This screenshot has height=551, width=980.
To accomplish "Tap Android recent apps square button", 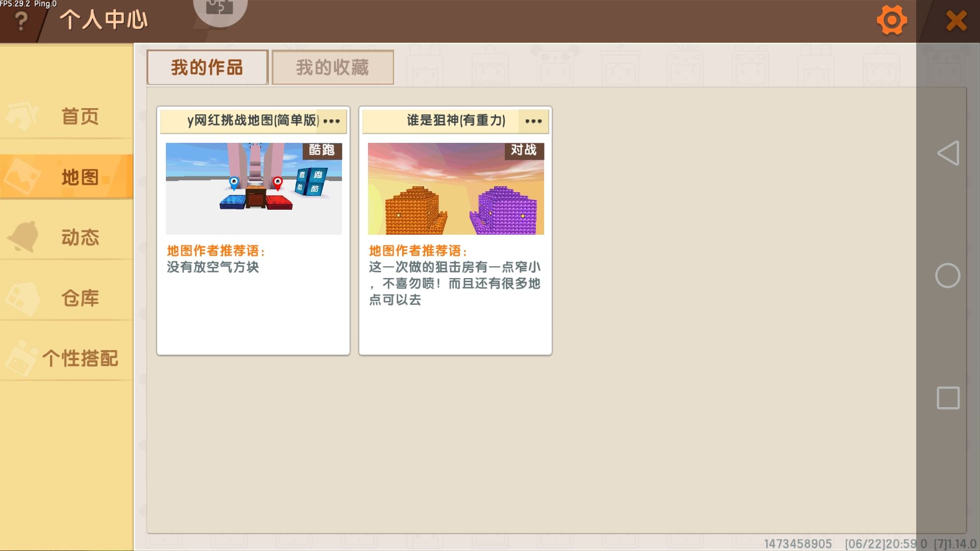I will coord(948,398).
